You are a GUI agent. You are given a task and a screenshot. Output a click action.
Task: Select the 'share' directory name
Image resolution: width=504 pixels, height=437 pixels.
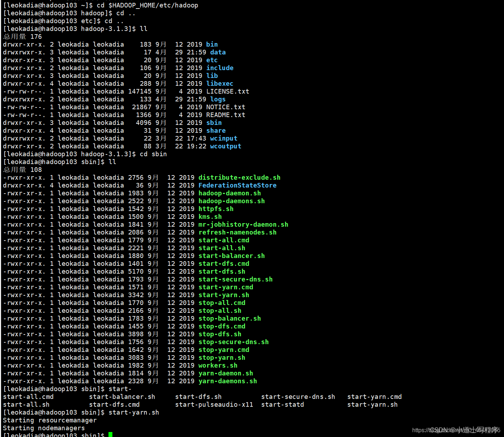(x=216, y=131)
